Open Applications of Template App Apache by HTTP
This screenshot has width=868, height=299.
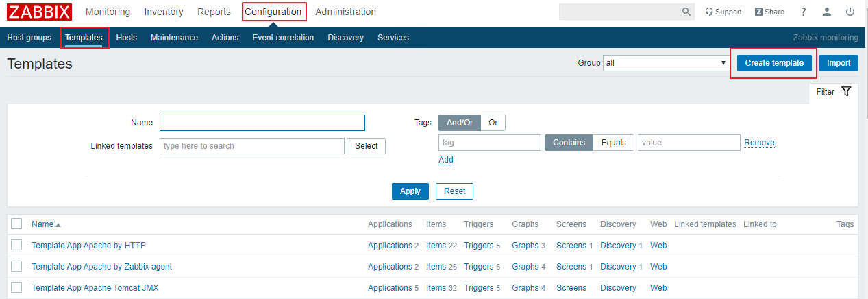pos(390,246)
